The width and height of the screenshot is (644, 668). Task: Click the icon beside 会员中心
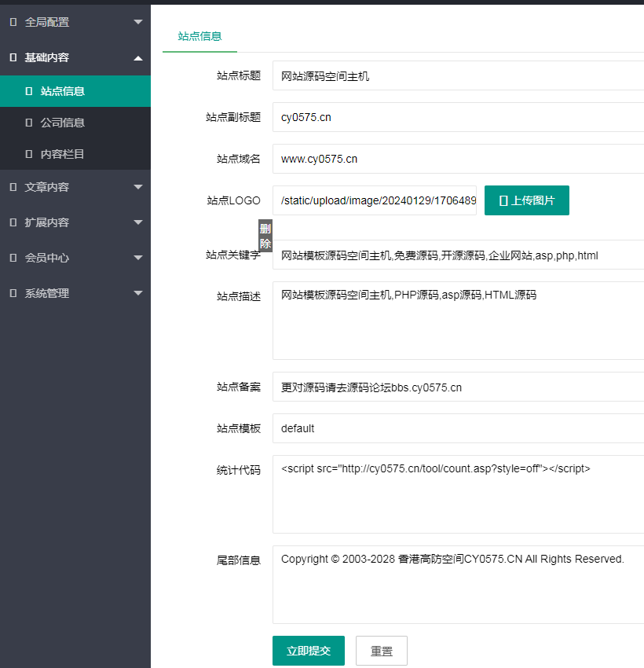tap(13, 258)
